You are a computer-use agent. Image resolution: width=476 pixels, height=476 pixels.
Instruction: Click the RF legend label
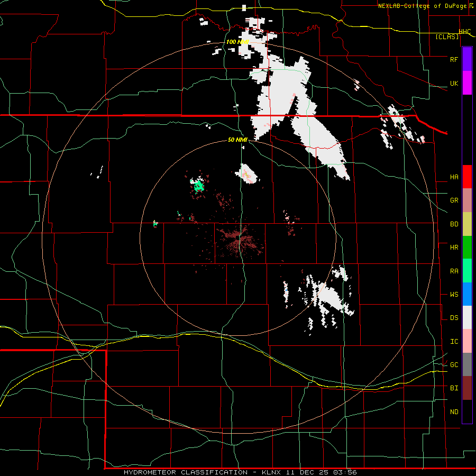tap(454, 59)
